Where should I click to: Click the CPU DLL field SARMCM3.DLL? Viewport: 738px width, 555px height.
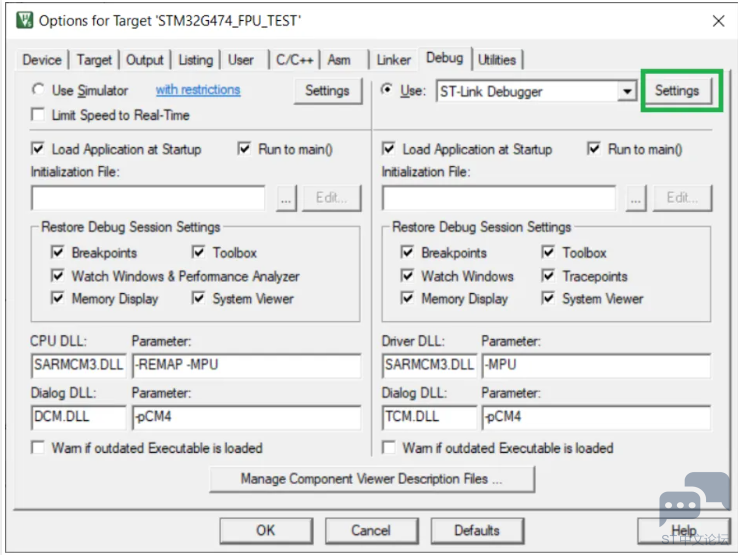pos(79,366)
